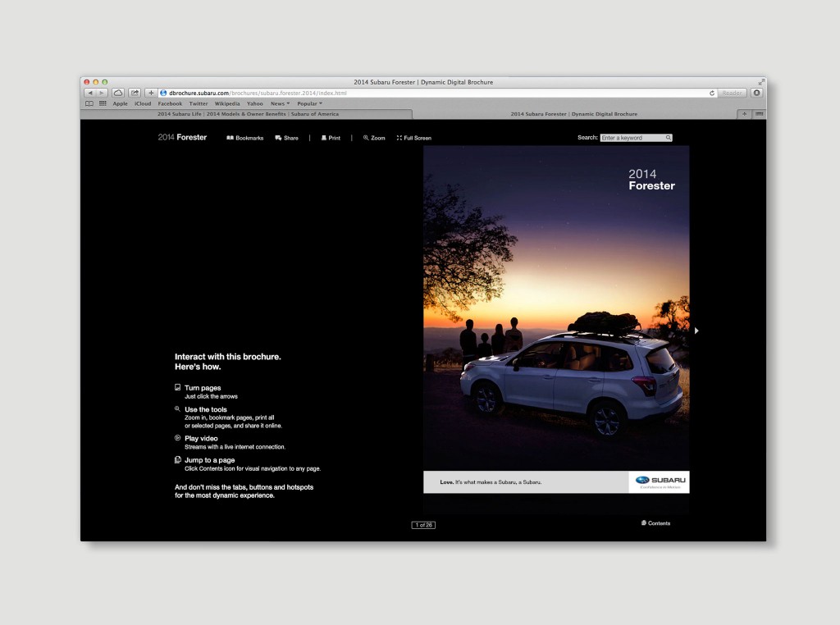The width and height of the screenshot is (840, 625).
Task: Open the iCloud Tabs cloud icon
Action: click(x=118, y=94)
